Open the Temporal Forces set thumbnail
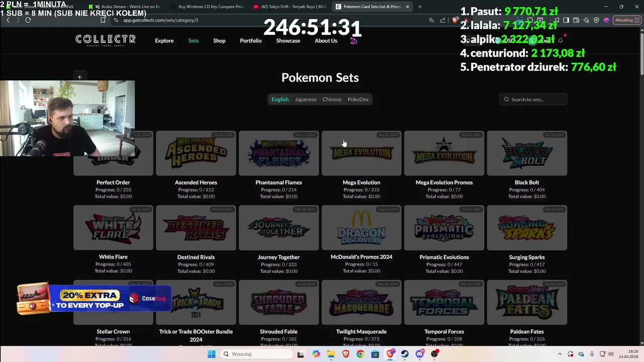The image size is (644, 362). pos(444,302)
